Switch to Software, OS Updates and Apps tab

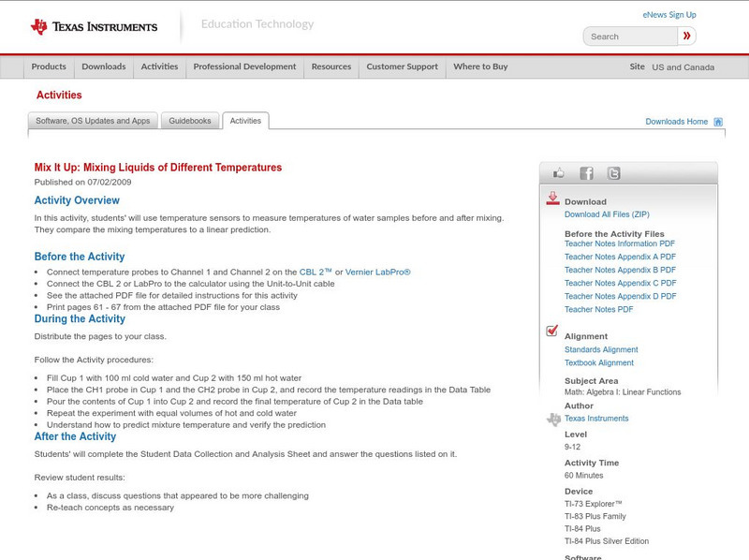click(x=93, y=121)
